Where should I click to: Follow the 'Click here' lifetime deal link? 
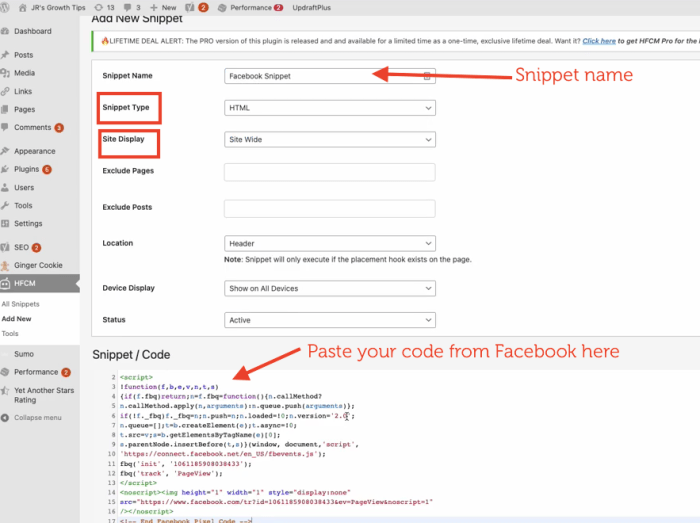click(599, 42)
